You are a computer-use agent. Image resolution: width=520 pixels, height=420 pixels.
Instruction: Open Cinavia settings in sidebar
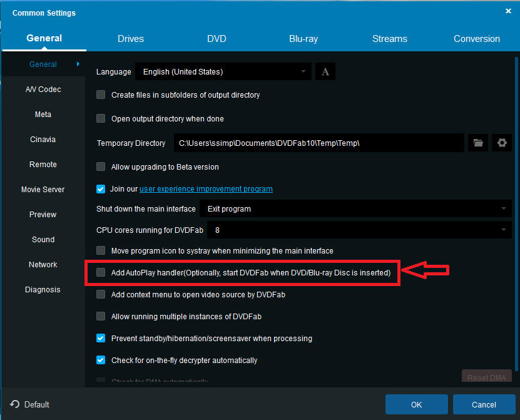click(43, 140)
